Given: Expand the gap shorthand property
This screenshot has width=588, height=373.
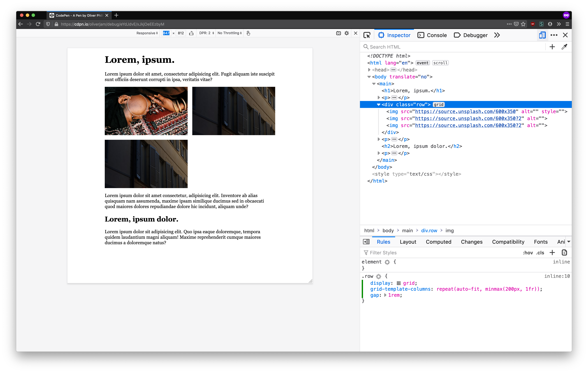Looking at the screenshot, I should (385, 295).
